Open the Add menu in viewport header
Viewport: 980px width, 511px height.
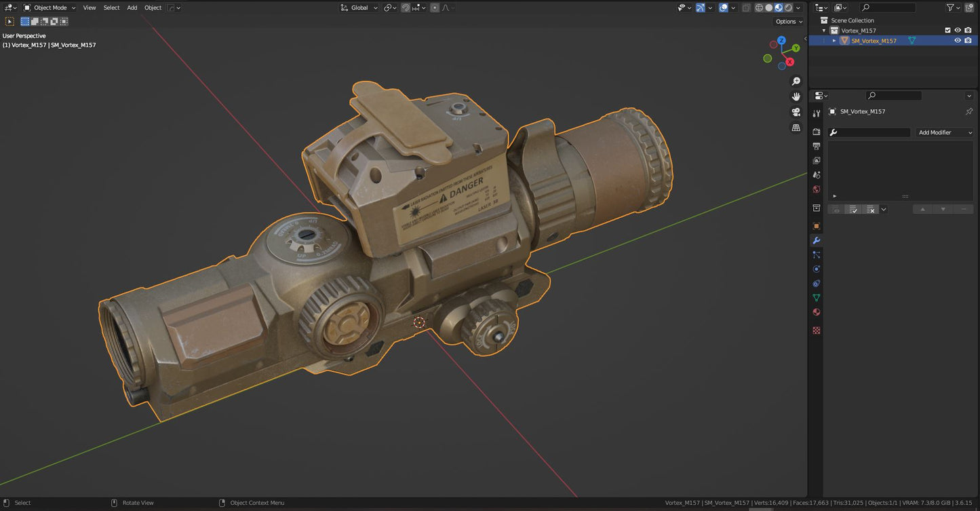pyautogui.click(x=132, y=7)
